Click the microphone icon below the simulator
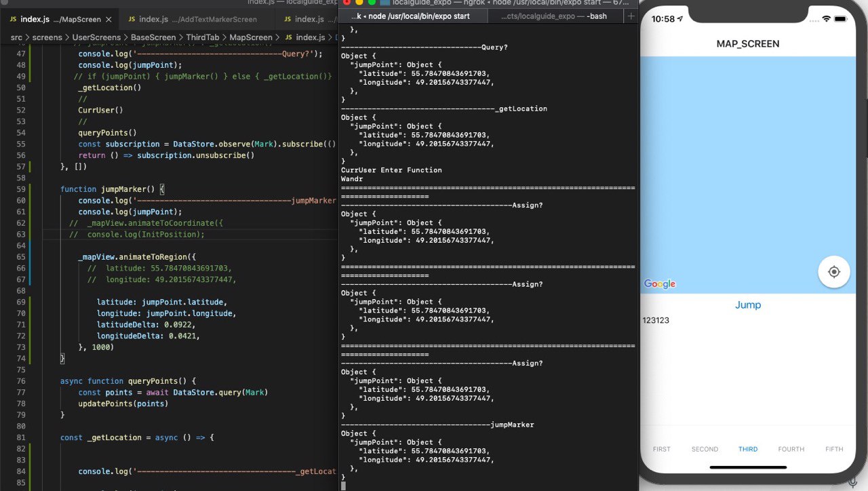 (x=852, y=482)
